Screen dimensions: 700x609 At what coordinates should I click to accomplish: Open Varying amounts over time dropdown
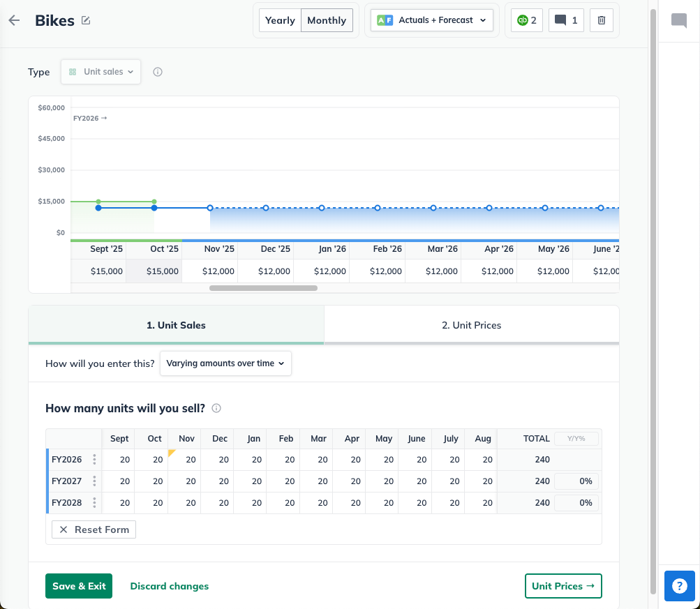(225, 363)
